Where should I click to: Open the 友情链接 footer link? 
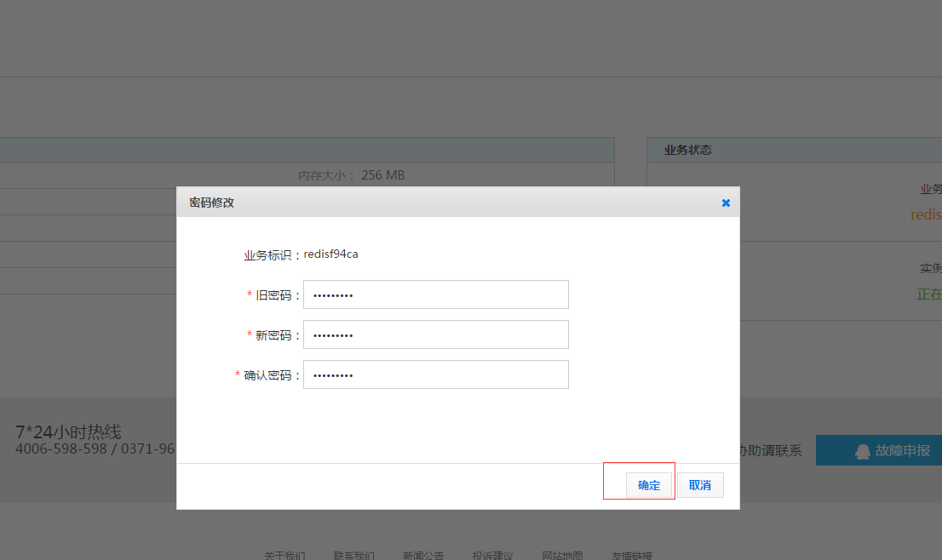coord(632,555)
